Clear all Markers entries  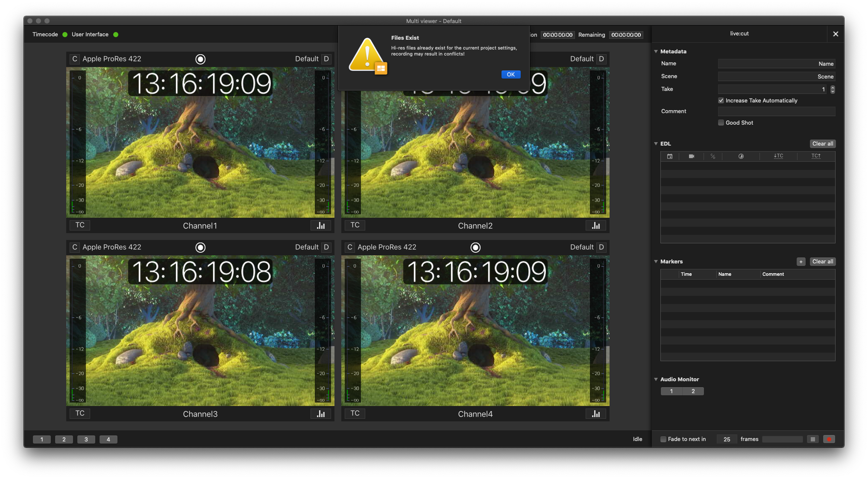pyautogui.click(x=823, y=262)
